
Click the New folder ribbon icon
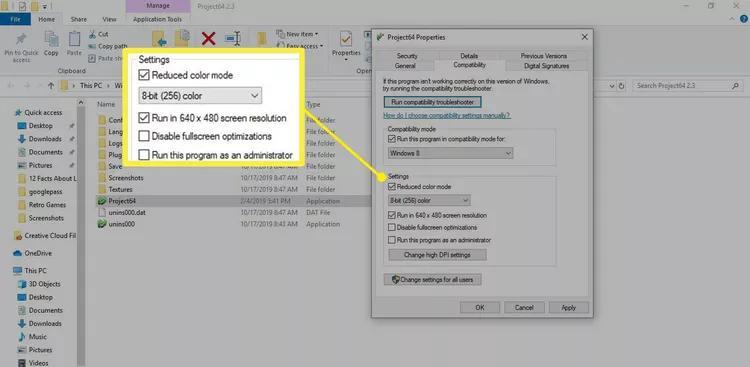262,39
